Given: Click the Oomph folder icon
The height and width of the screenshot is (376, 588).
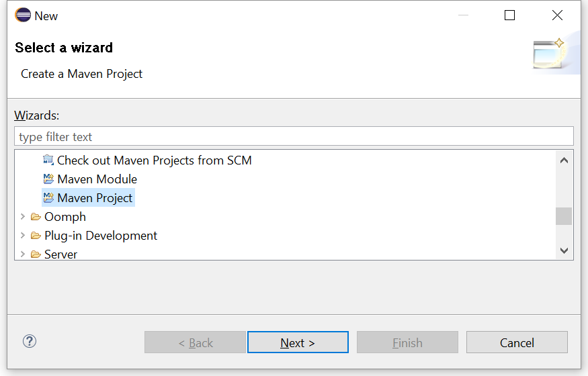Looking at the screenshot, I should pos(36,216).
